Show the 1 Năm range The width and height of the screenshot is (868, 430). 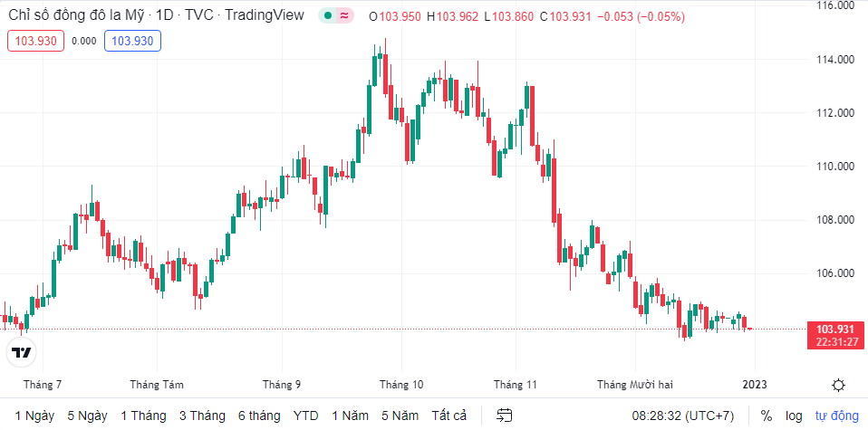point(350,416)
